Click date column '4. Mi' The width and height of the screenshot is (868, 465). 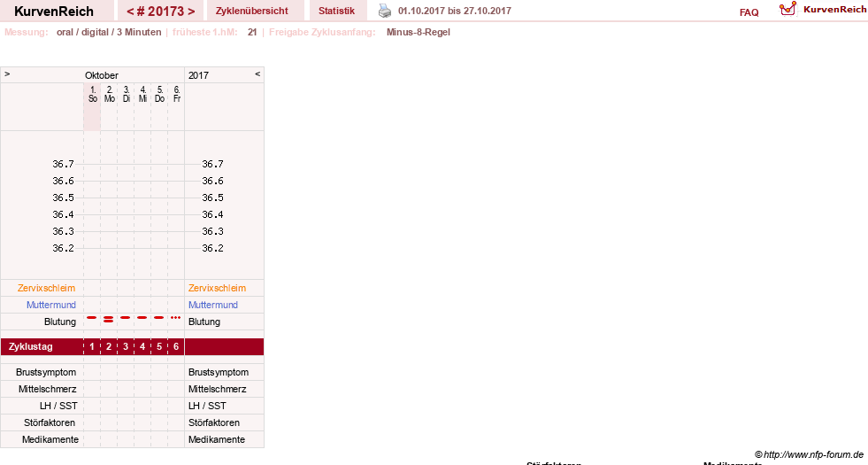pyautogui.click(x=142, y=94)
